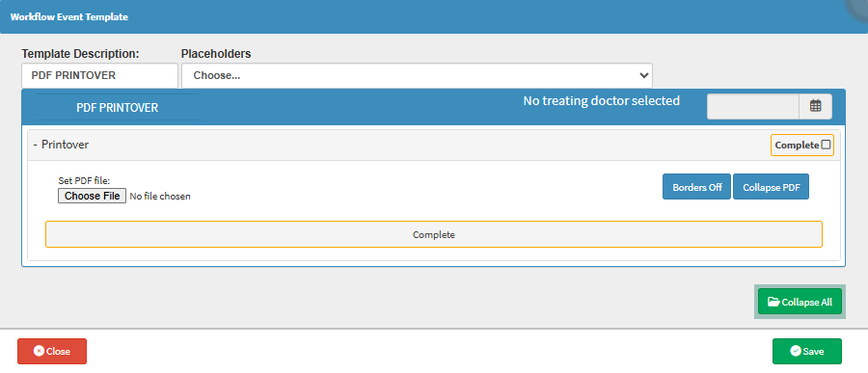Screen dimensions: 868x373
Task: Close the Workflow Event Template dialog
Action: pyautogui.click(x=52, y=351)
